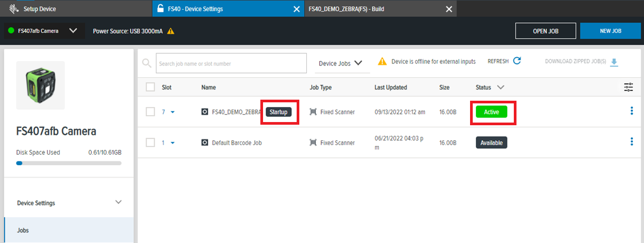Open three-dot menu for FS40_DEMO_ZEBRA job
The image size is (644, 243).
coord(632,111)
